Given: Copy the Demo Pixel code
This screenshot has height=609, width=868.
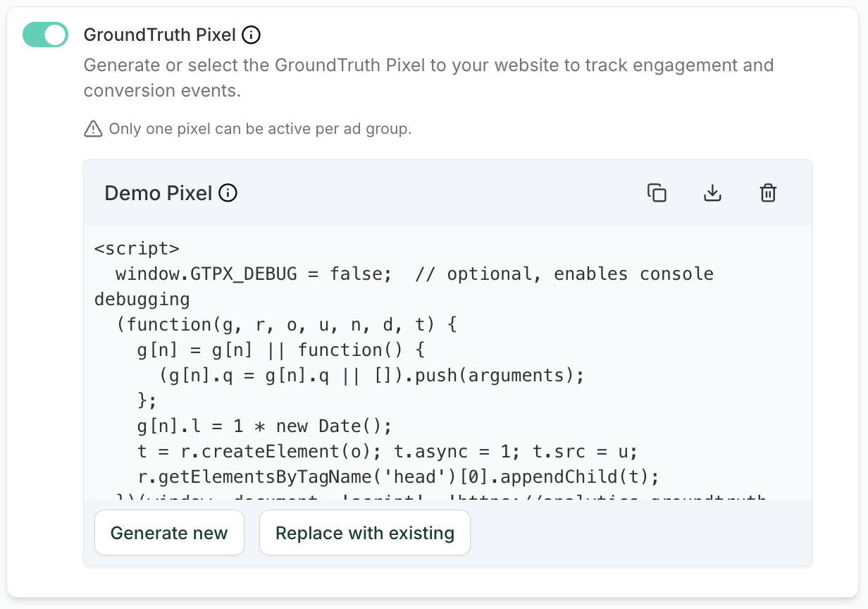Looking at the screenshot, I should coord(657,193).
